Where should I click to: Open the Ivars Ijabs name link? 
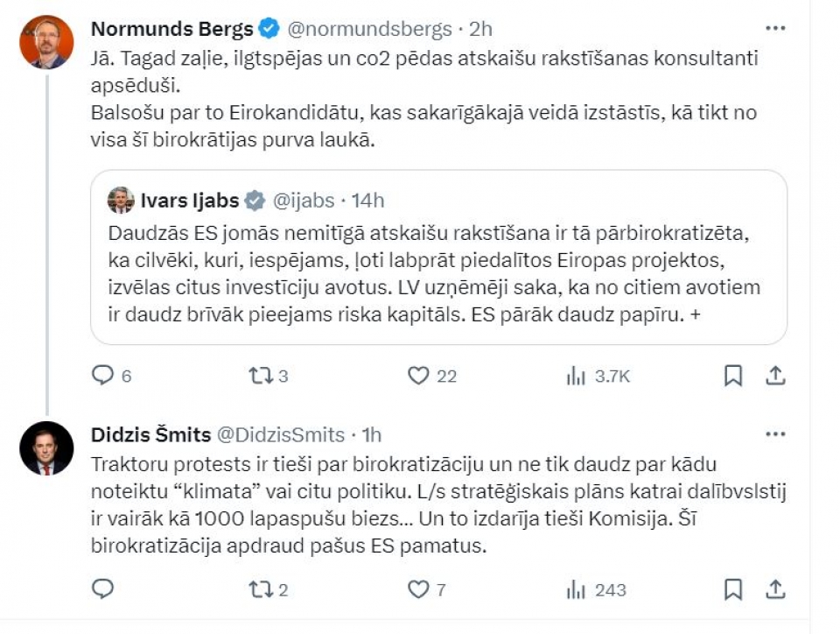[189, 201]
